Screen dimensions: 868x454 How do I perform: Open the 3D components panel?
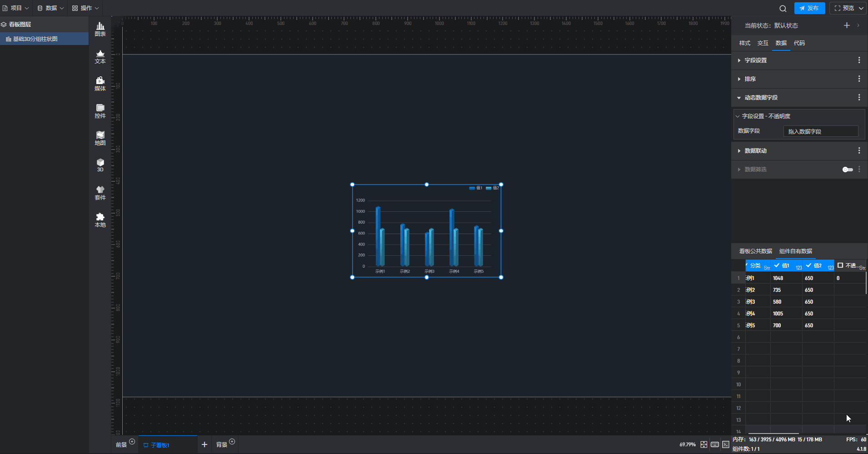click(x=100, y=165)
